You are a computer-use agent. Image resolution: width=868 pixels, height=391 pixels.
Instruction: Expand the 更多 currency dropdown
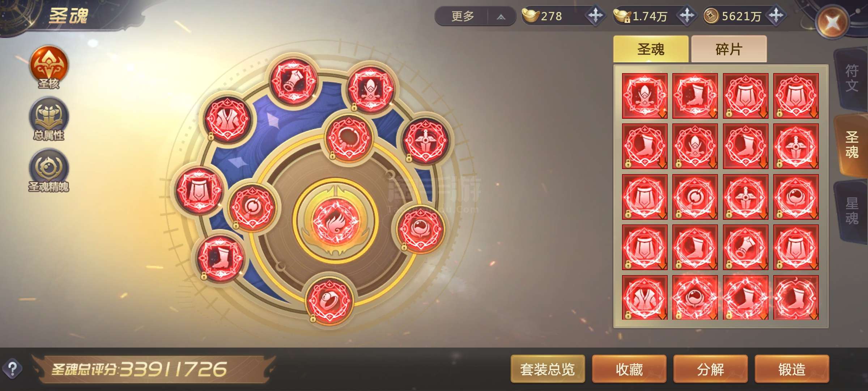point(475,16)
